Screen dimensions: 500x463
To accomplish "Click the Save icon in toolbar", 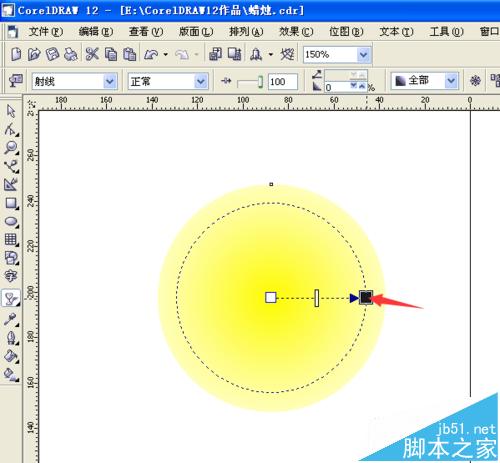I will point(52,54).
